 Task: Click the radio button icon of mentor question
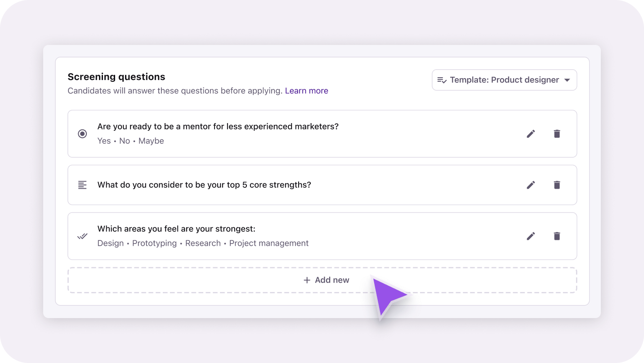[82, 134]
